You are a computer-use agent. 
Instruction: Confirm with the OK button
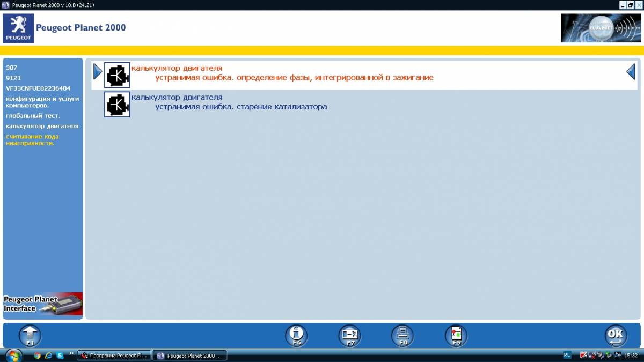616,335
